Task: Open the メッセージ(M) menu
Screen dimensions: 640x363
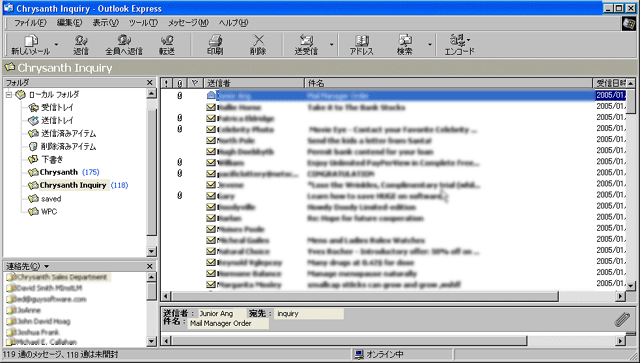Action: tap(188, 23)
